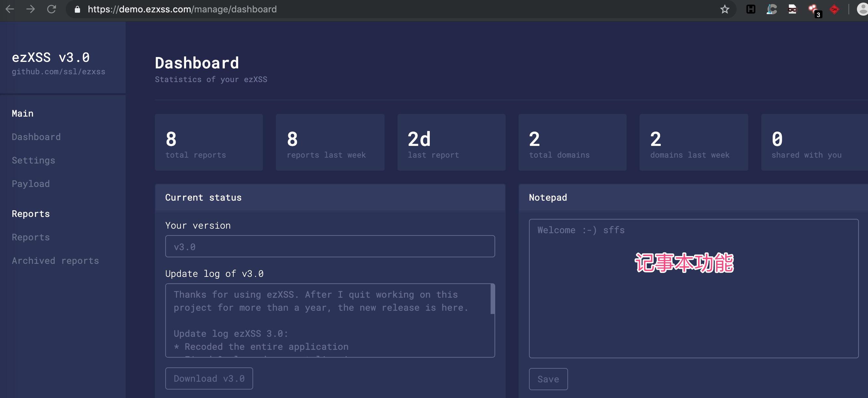Open Payload in the sidebar

(x=31, y=184)
